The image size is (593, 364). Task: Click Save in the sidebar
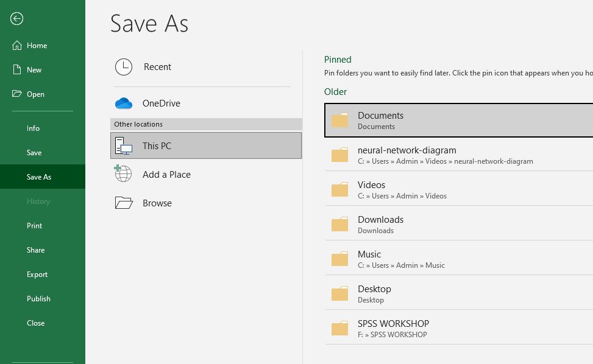[x=34, y=153]
